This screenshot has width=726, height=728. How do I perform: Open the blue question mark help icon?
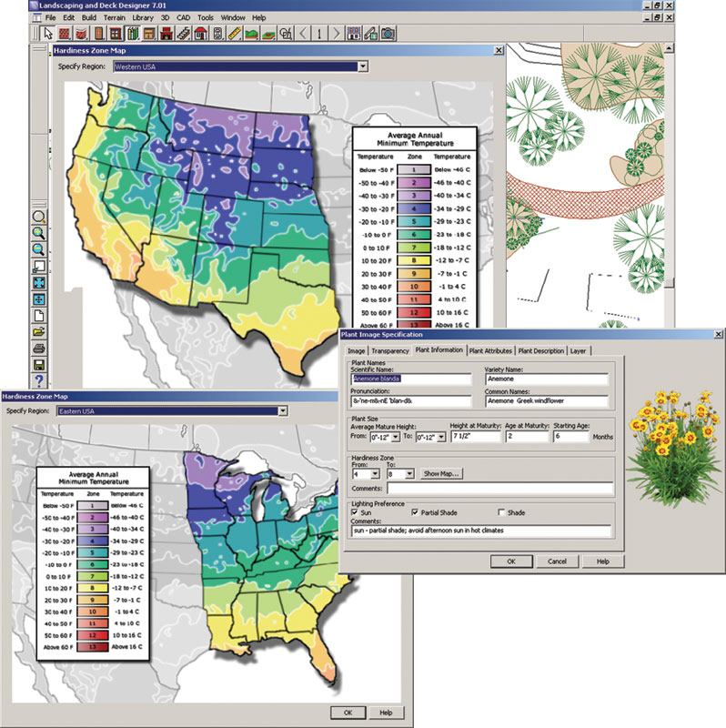(x=40, y=380)
